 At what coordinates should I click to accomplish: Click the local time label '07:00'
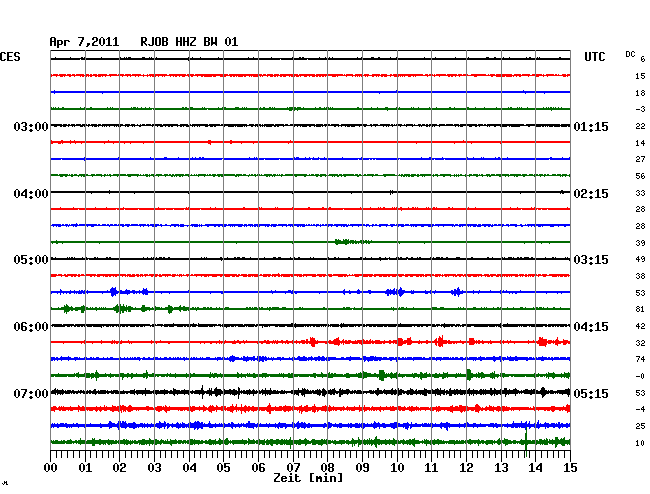coord(31,393)
